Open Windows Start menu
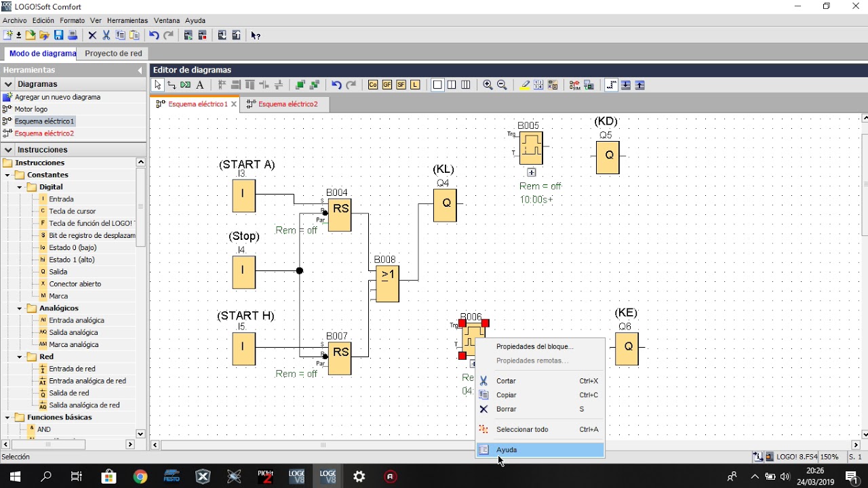The image size is (868, 488). [15, 476]
